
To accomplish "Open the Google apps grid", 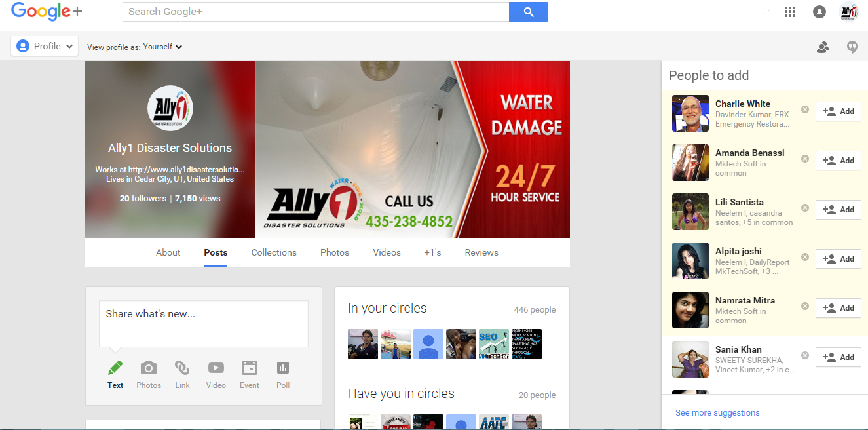I will click(x=790, y=12).
